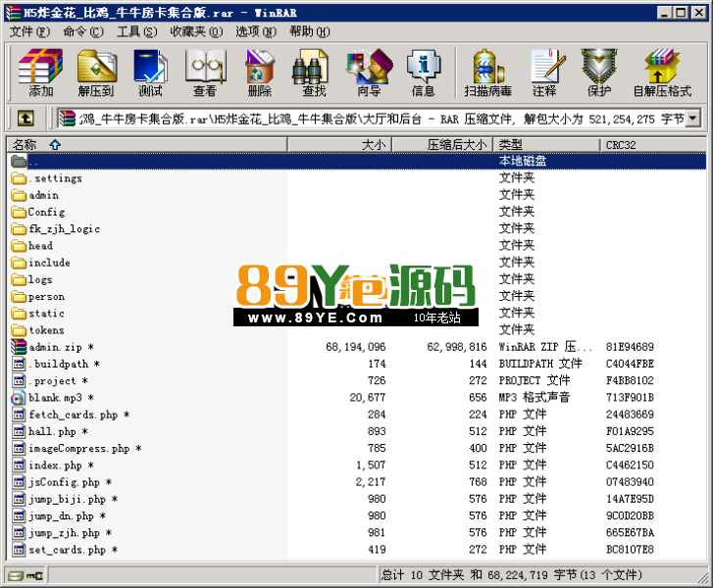713x588 pixels.
Task: Close the WinRAR window
Action: [x=699, y=13]
